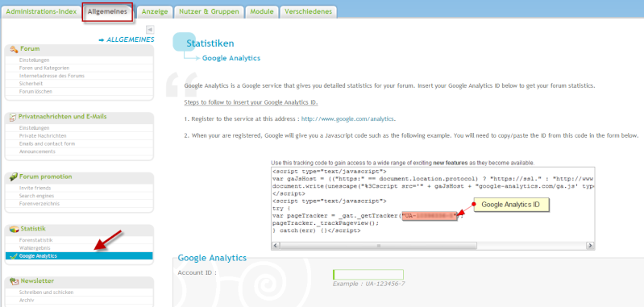Click the checkmark icon beside Google Analytics
The height and width of the screenshot is (307, 644).
[13, 256]
